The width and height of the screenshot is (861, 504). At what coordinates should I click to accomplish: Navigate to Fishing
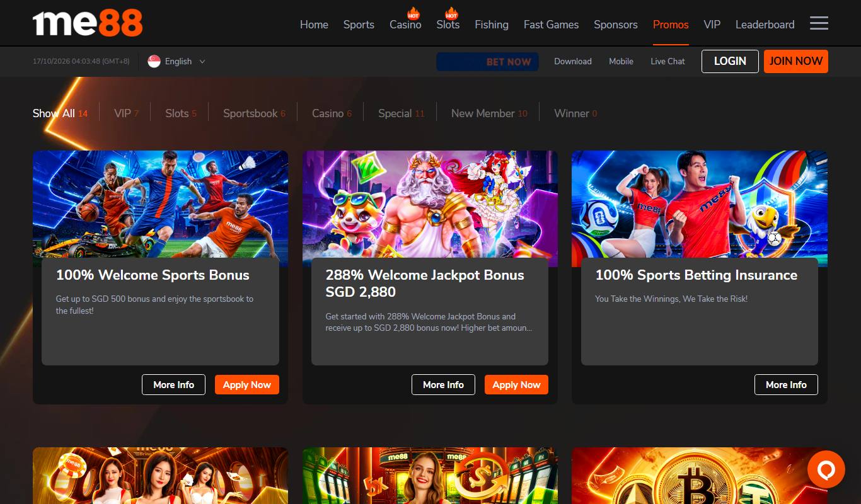(492, 25)
